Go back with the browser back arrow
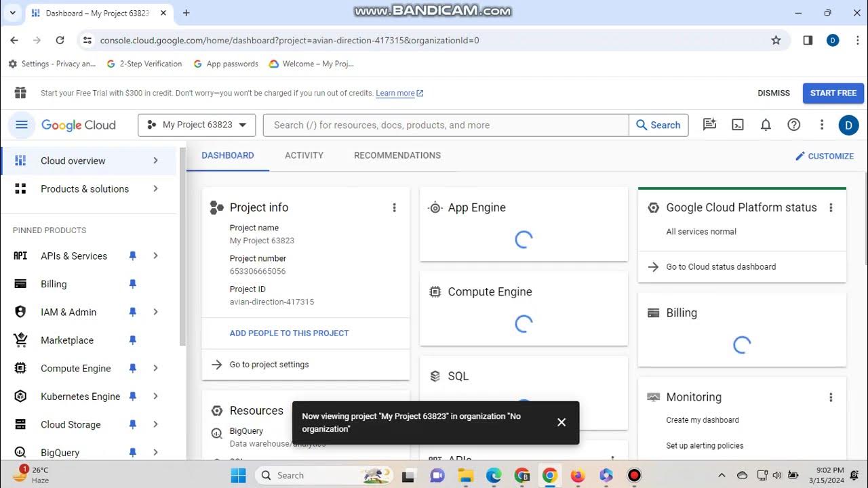This screenshot has height=488, width=868. pos(14,40)
